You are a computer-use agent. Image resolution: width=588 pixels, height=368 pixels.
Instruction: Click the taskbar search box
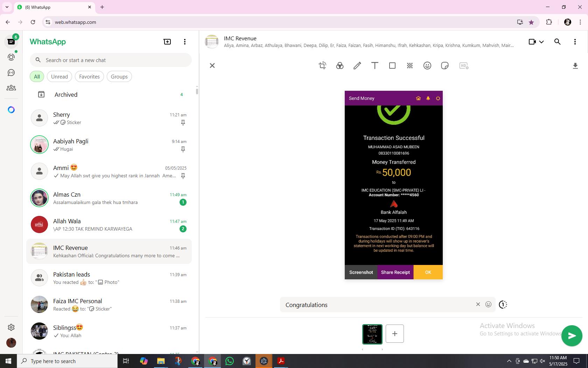point(67,361)
